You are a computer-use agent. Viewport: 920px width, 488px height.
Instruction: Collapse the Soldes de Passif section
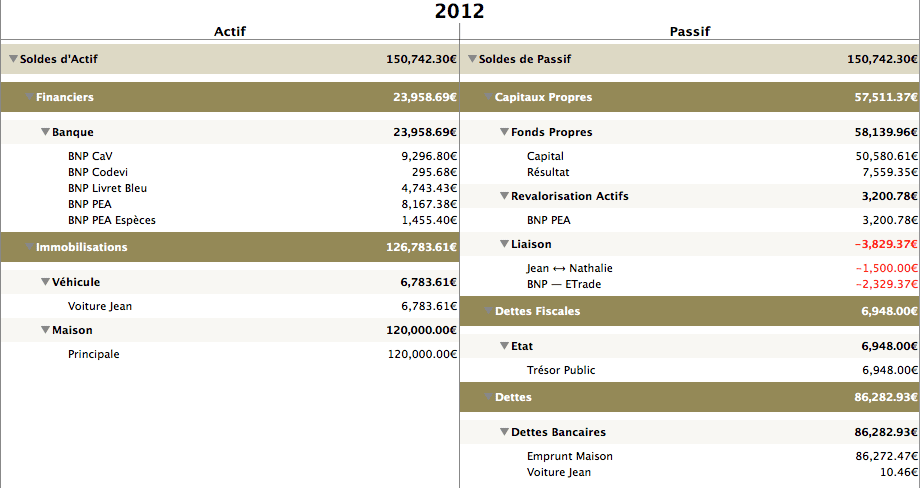(x=472, y=59)
